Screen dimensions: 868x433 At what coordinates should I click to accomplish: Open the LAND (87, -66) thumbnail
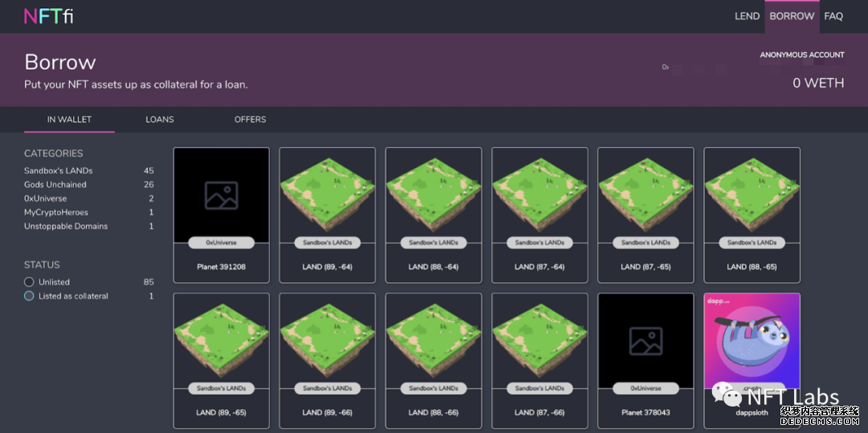coord(540,341)
